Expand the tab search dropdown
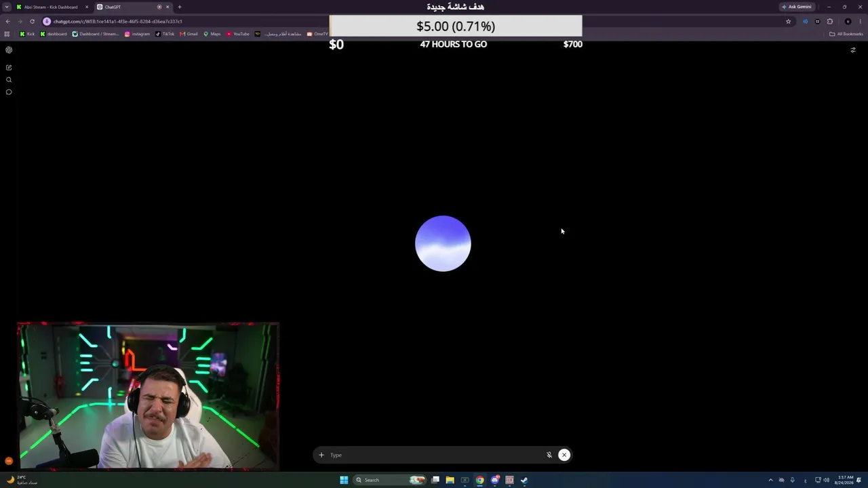The width and height of the screenshot is (868, 488). click(7, 7)
